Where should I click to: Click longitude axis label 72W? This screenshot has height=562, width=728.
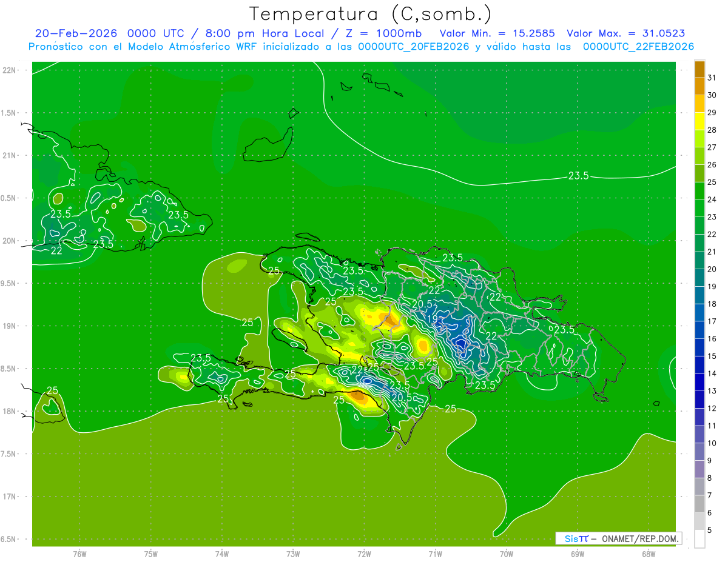(x=364, y=554)
